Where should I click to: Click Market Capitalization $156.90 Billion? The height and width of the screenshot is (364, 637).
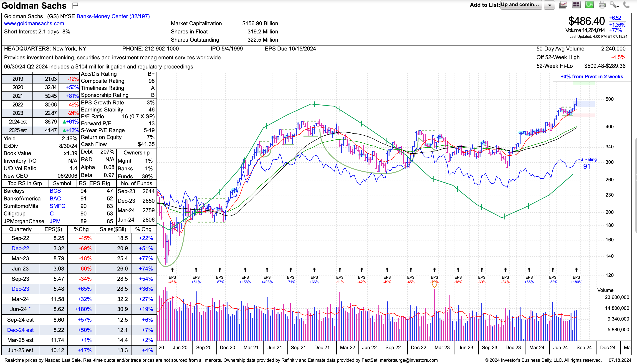[224, 23]
